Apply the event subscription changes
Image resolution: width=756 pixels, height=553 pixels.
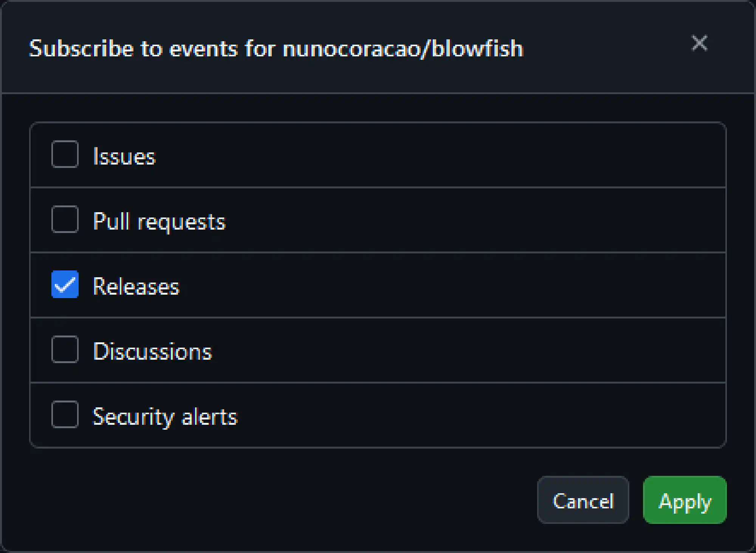coord(685,500)
